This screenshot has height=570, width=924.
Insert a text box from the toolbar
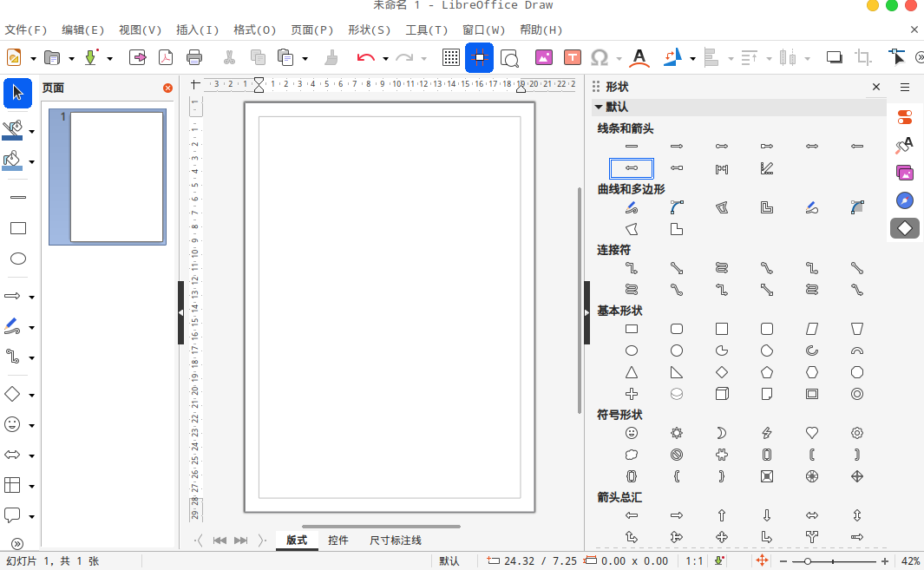[x=572, y=58]
